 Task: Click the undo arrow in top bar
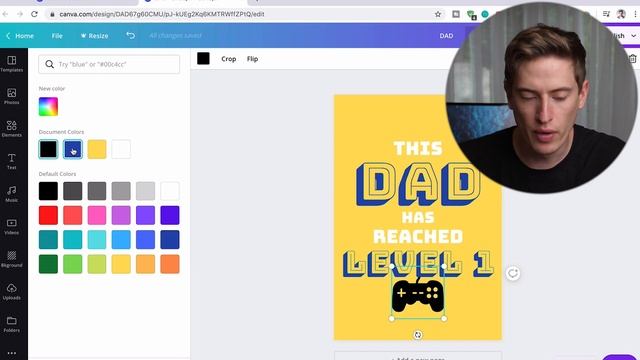pyautogui.click(x=130, y=36)
